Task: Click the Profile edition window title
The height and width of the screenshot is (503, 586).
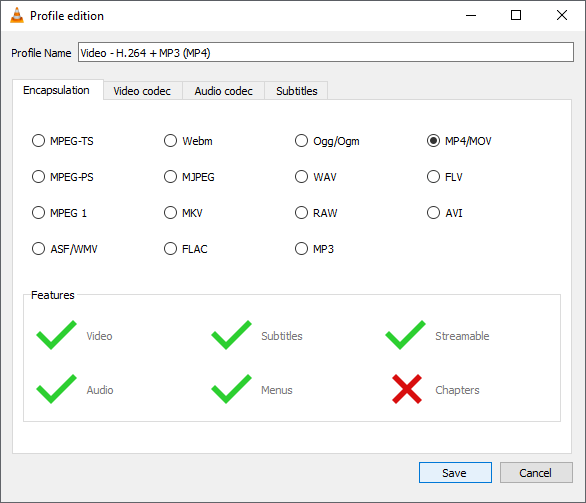Action: tap(67, 16)
